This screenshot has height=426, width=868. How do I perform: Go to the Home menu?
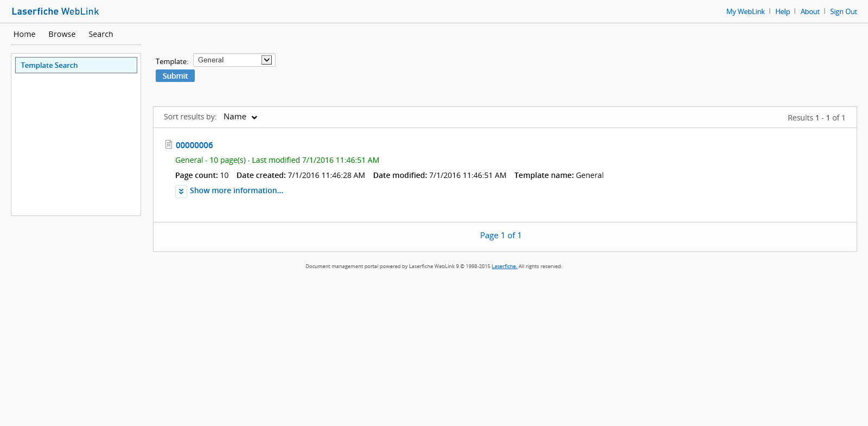pyautogui.click(x=24, y=34)
